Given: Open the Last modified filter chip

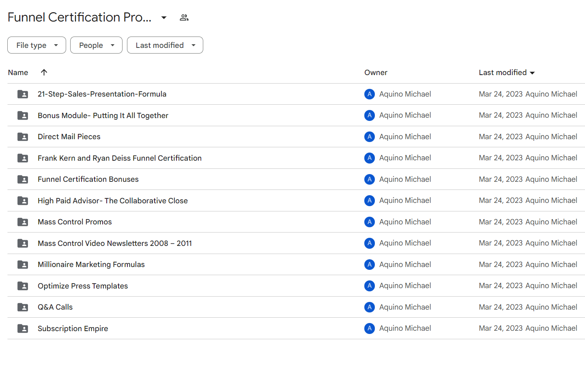Looking at the screenshot, I should click(x=165, y=45).
